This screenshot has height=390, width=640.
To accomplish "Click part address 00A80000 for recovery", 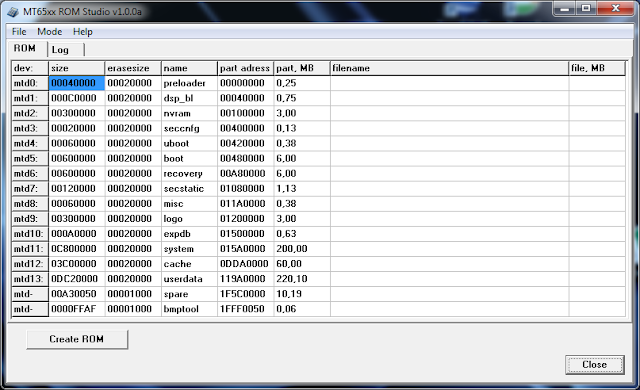I will [x=245, y=174].
